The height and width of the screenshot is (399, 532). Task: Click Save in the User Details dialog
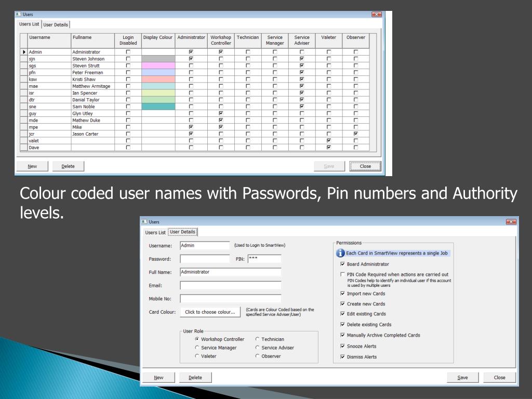click(462, 377)
